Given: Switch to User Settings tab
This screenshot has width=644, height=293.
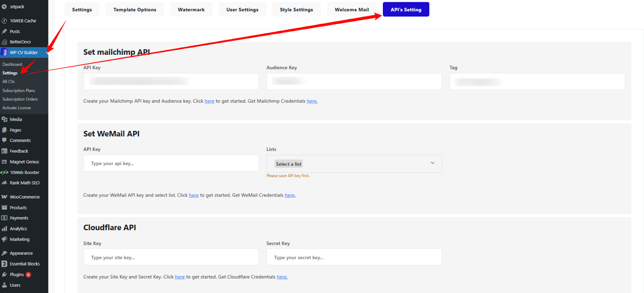Looking at the screenshot, I should 242,9.
